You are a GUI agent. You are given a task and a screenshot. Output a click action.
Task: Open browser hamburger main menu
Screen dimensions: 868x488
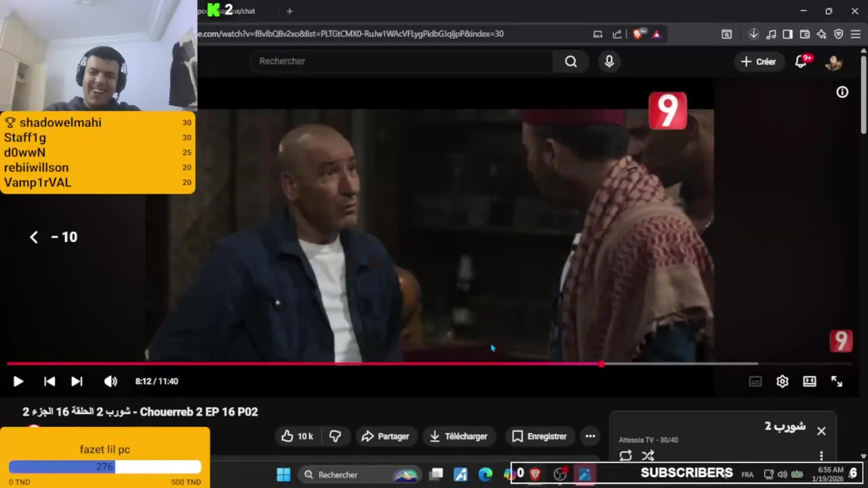point(855,34)
